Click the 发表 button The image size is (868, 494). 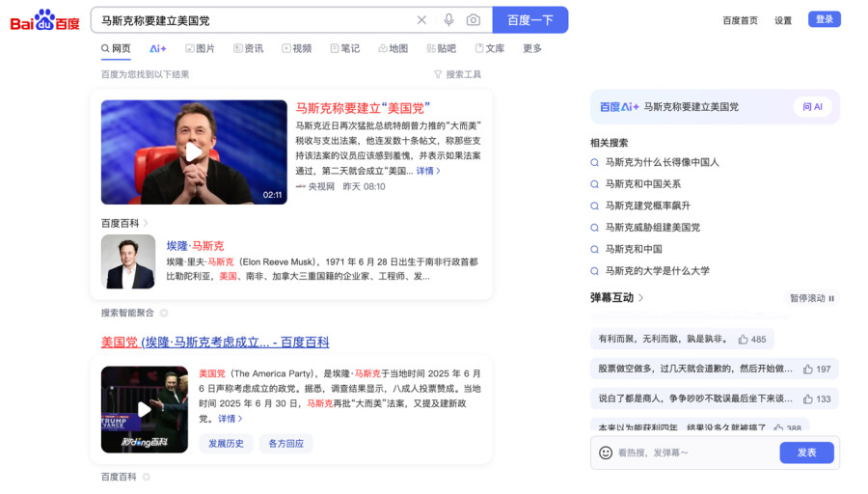click(806, 453)
